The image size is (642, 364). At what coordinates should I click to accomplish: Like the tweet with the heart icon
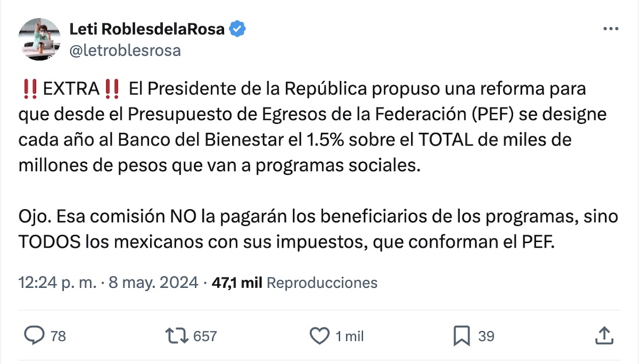tap(319, 335)
